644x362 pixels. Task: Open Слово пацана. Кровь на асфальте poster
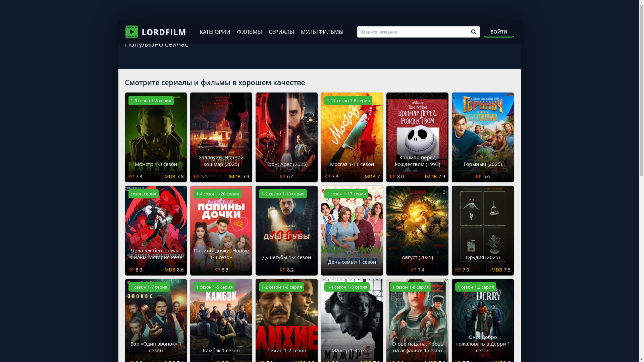tap(417, 320)
